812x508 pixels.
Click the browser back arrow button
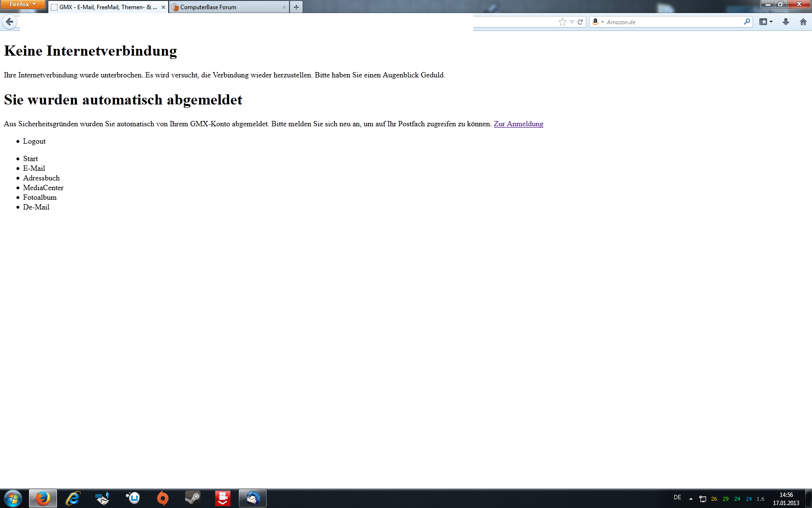coord(10,22)
